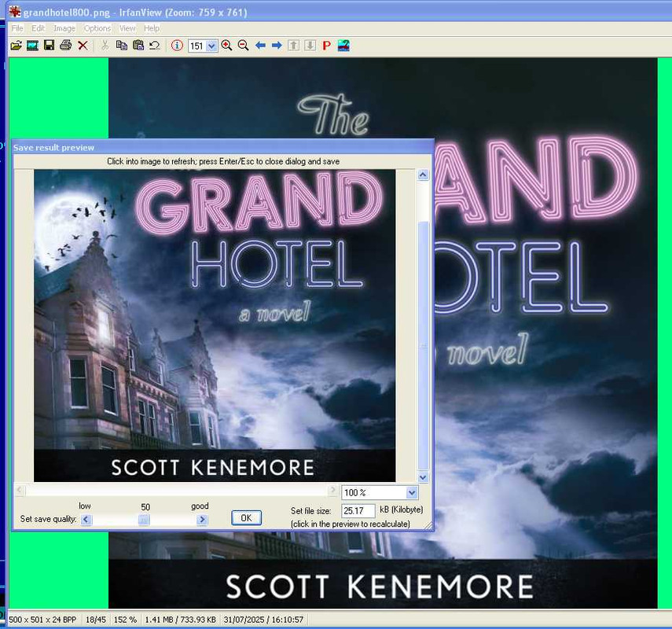This screenshot has width=672, height=629.
Task: Click the Paste clipboard icon
Action: tap(138, 46)
